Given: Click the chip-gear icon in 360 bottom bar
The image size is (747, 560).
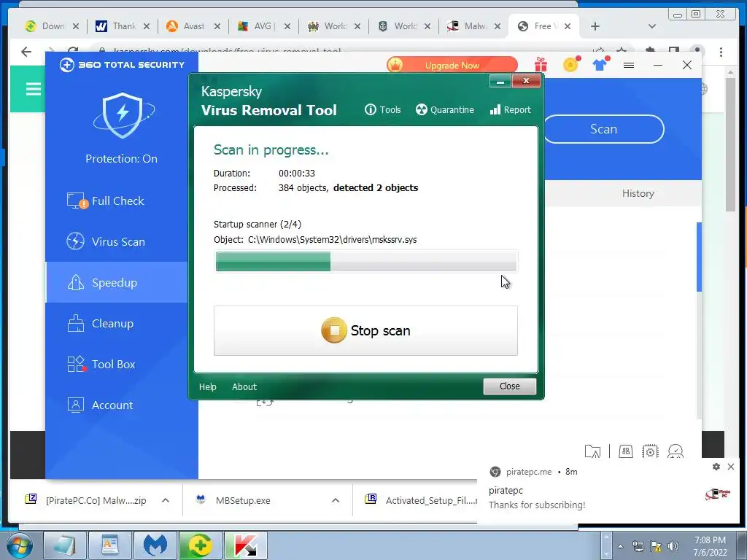Looking at the screenshot, I should [x=650, y=451].
